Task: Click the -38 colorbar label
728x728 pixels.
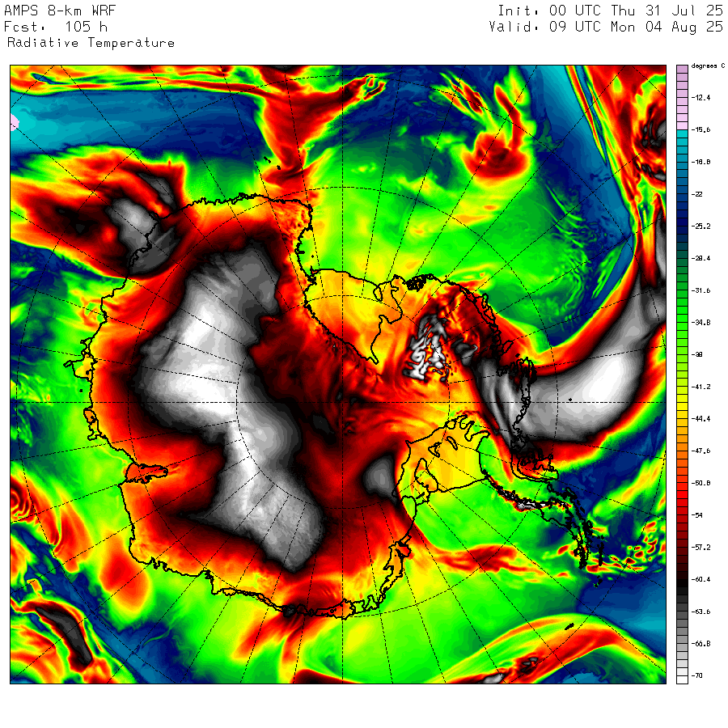Action: pos(697,354)
